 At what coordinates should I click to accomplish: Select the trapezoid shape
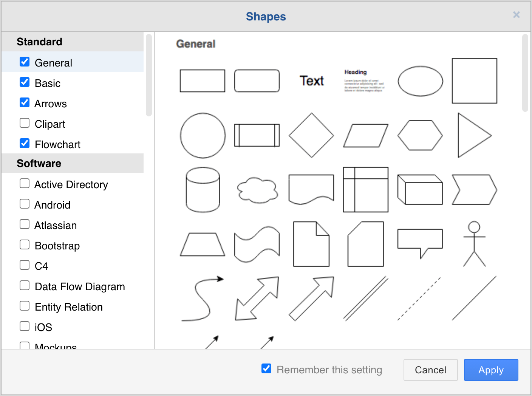203,244
